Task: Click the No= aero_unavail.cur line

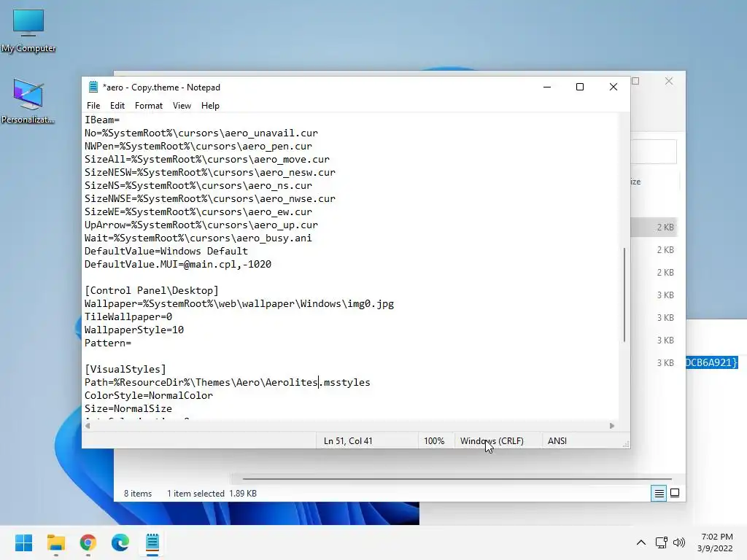Action: click(x=201, y=133)
